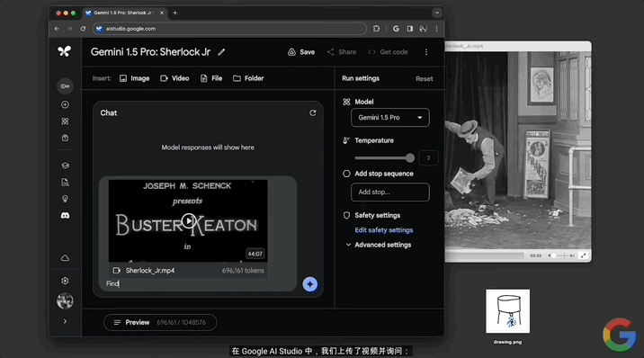Open browser extensions puzzle icon

pos(376,29)
